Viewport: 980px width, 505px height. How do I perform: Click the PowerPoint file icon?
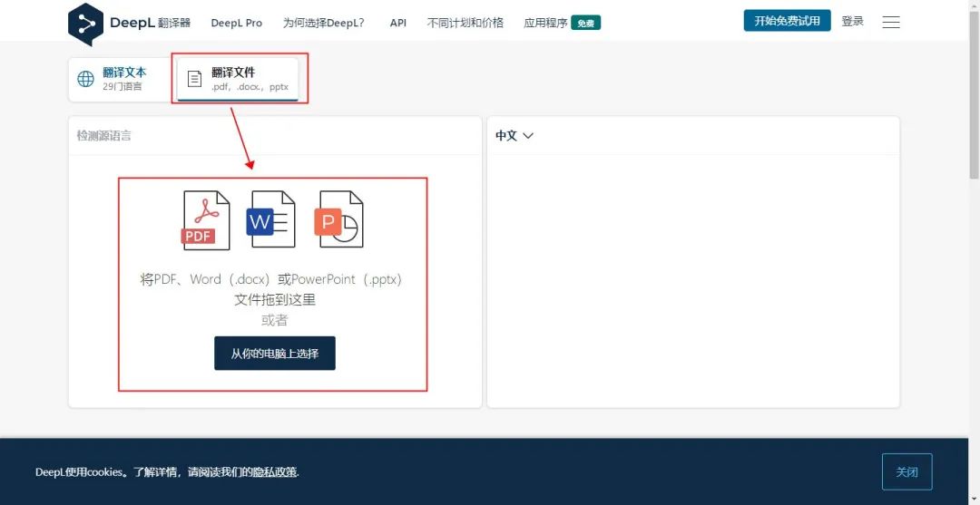[338, 219]
